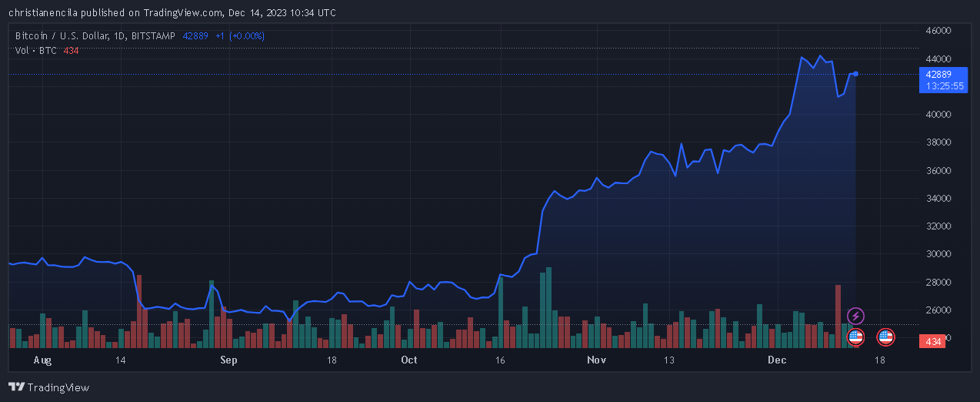Select the Aug label on time axis
Screen dimensions: 980x402
coord(42,360)
